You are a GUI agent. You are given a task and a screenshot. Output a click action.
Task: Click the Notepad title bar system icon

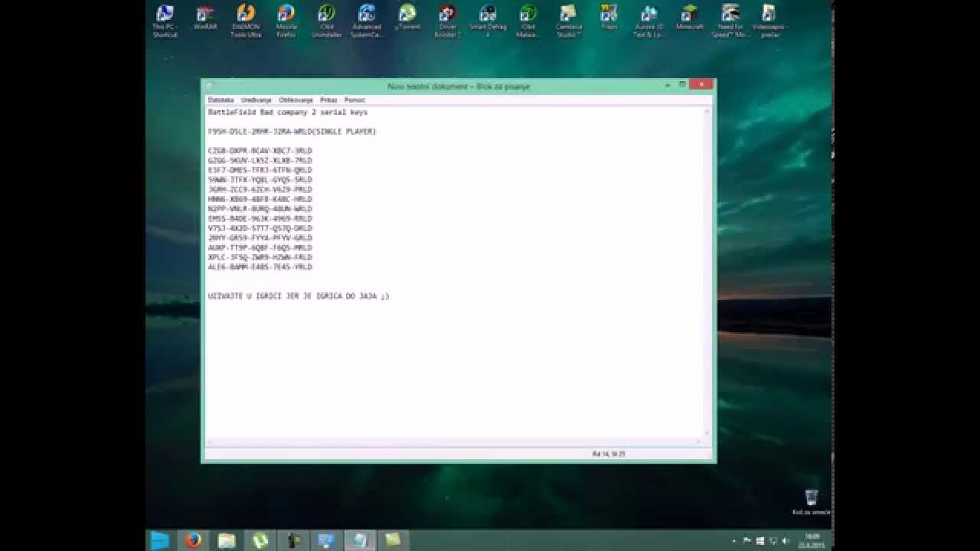[x=209, y=86]
